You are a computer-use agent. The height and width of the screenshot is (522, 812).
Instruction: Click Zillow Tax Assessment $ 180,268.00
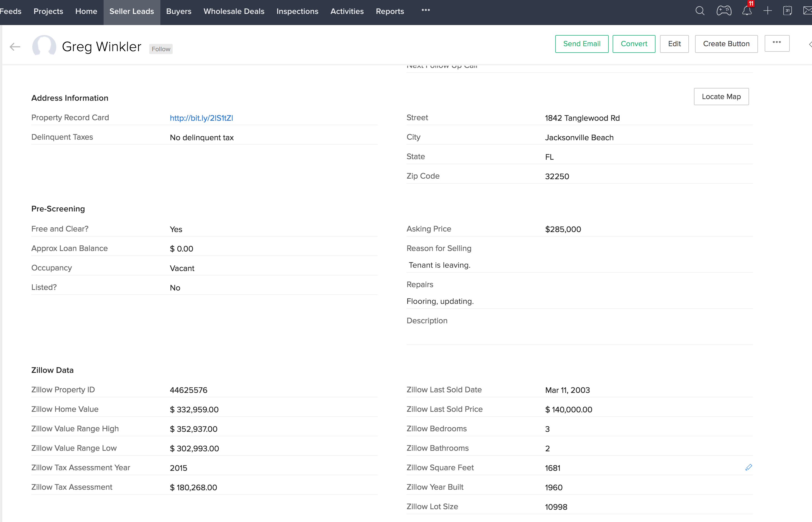pos(193,487)
